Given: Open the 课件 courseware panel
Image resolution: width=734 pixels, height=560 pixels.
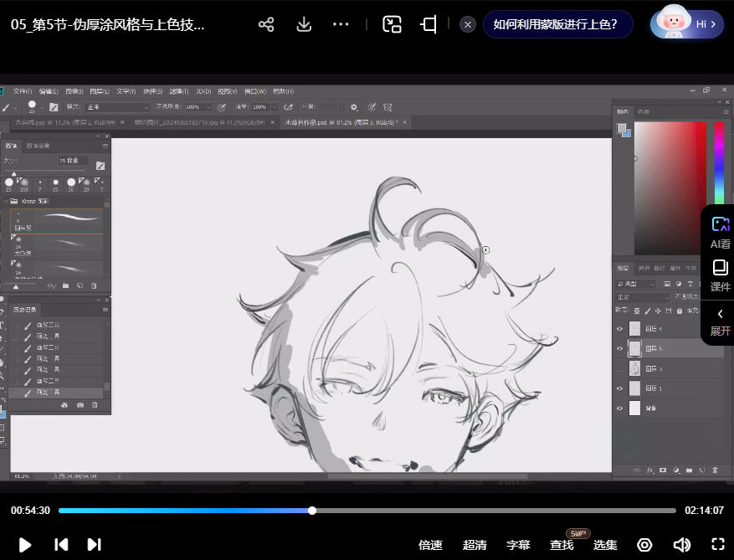Looking at the screenshot, I should 720,275.
